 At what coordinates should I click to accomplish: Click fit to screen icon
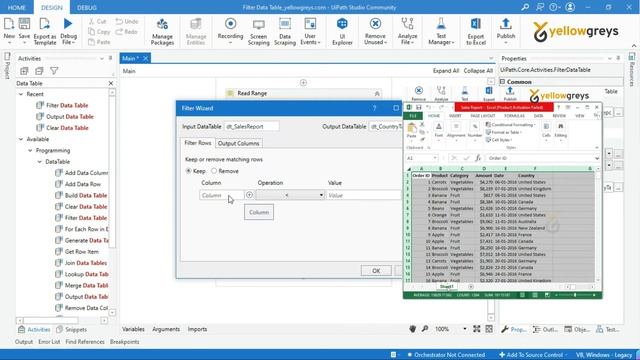(477, 329)
